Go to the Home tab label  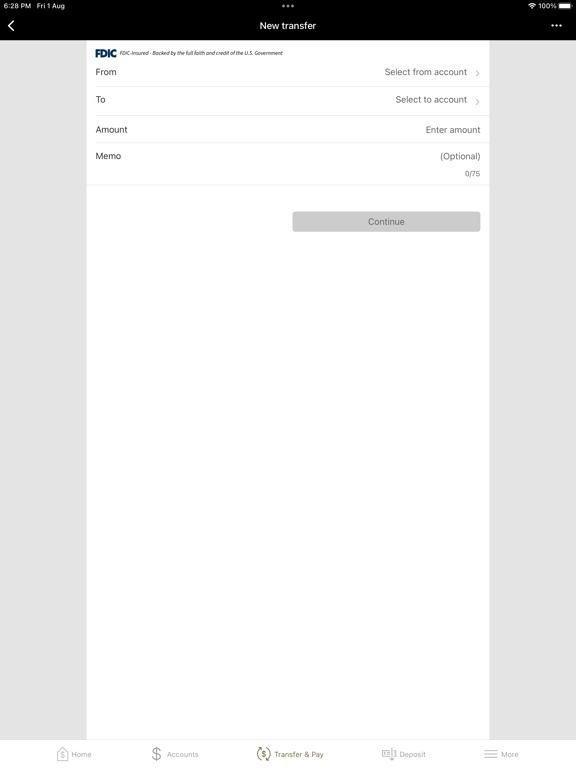81,754
